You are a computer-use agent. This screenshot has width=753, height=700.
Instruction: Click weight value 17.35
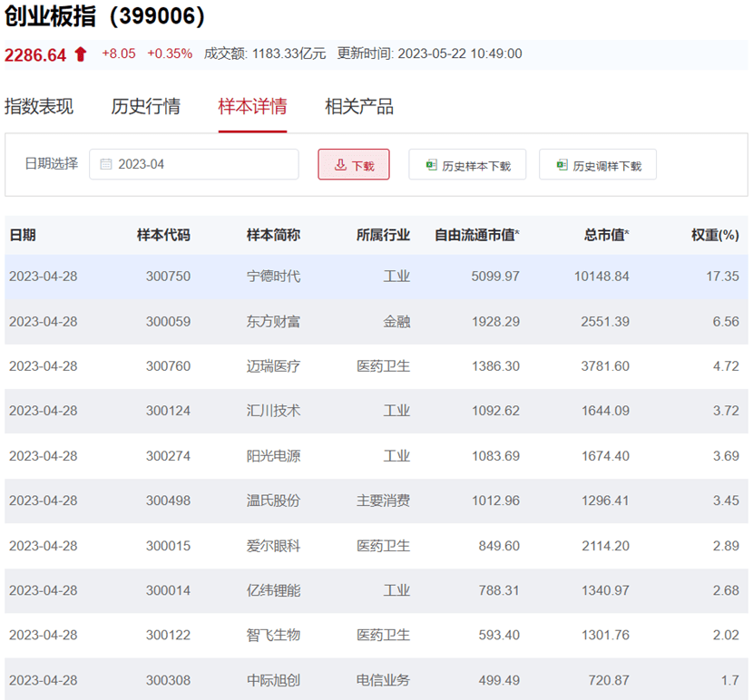(722, 276)
